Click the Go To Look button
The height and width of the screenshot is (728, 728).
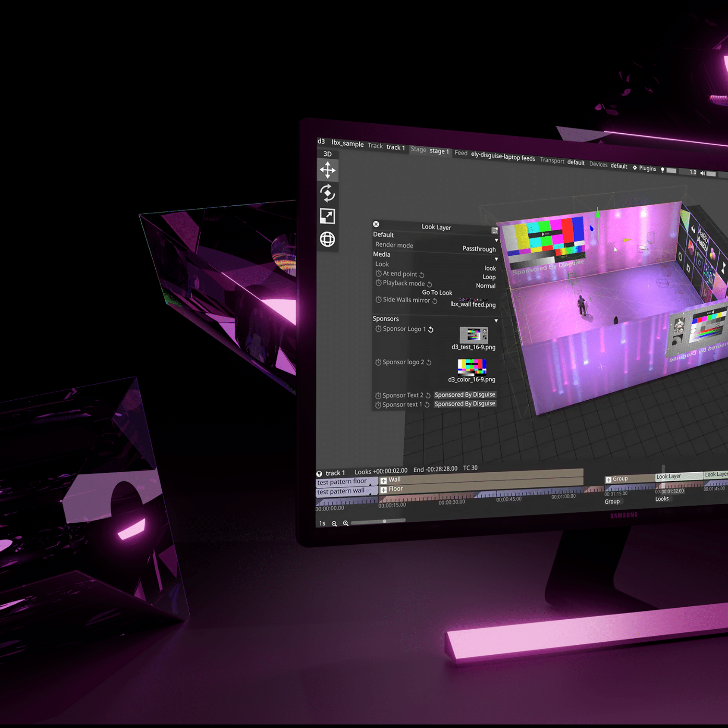(x=437, y=293)
